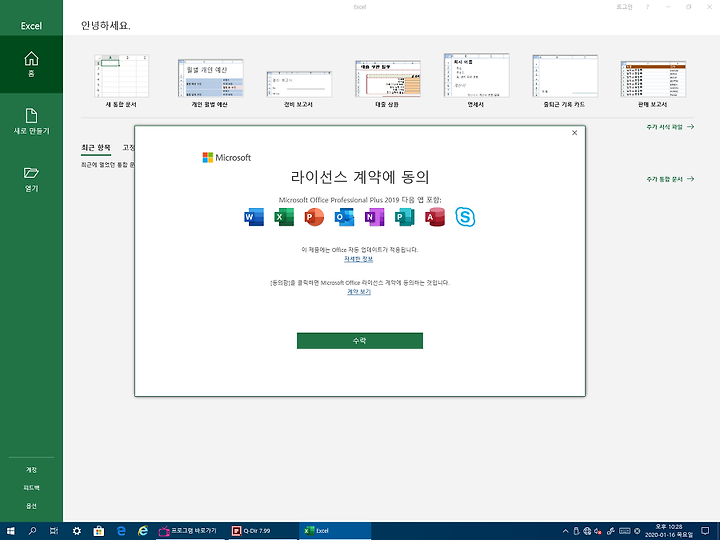Click the 수락 (Accept) button
Screen dimensions: 720x540
click(x=360, y=341)
